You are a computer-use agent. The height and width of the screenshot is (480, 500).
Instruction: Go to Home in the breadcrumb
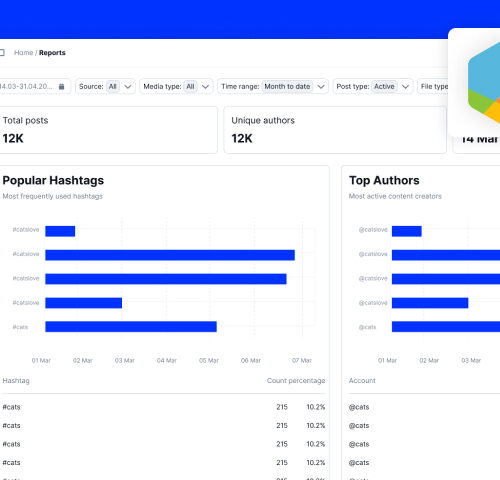tap(23, 53)
